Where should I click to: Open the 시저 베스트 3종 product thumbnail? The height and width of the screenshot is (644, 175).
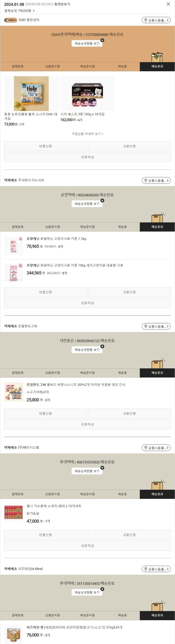pyautogui.click(x=87, y=93)
